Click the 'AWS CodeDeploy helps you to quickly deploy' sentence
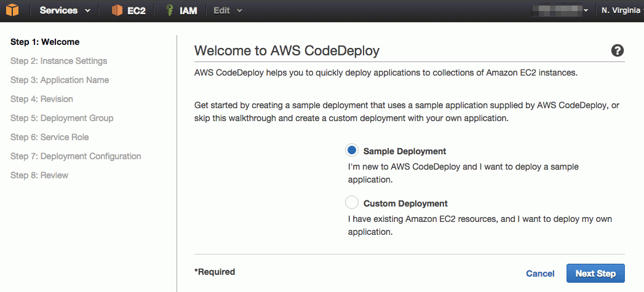The image size is (644, 292). pyautogui.click(x=386, y=73)
